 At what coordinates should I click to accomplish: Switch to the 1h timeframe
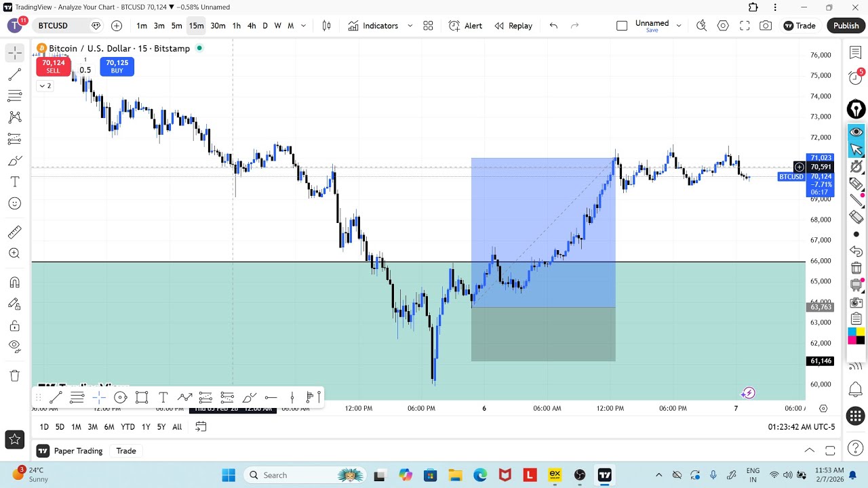236,26
